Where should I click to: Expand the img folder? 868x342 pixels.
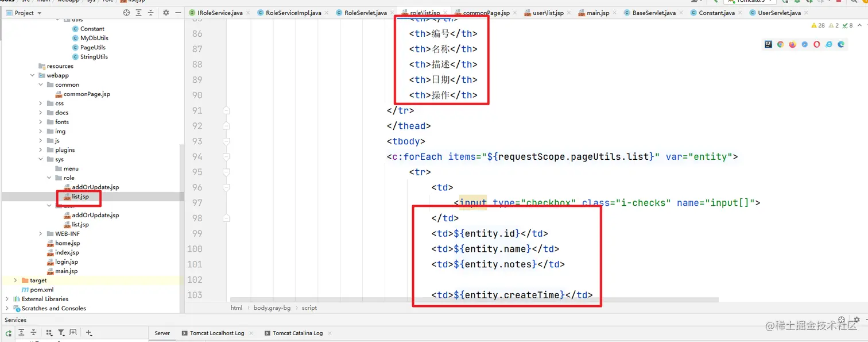click(x=41, y=131)
